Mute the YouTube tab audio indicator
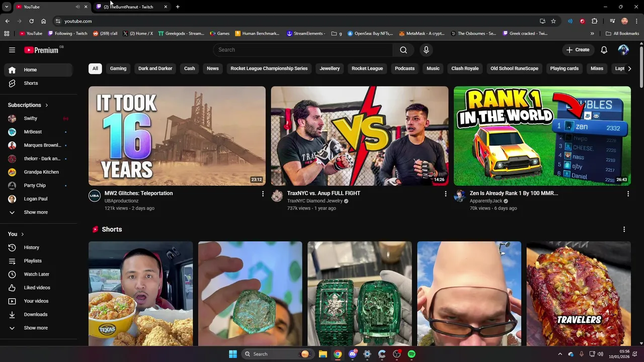The width and height of the screenshot is (644, 362). [x=77, y=7]
